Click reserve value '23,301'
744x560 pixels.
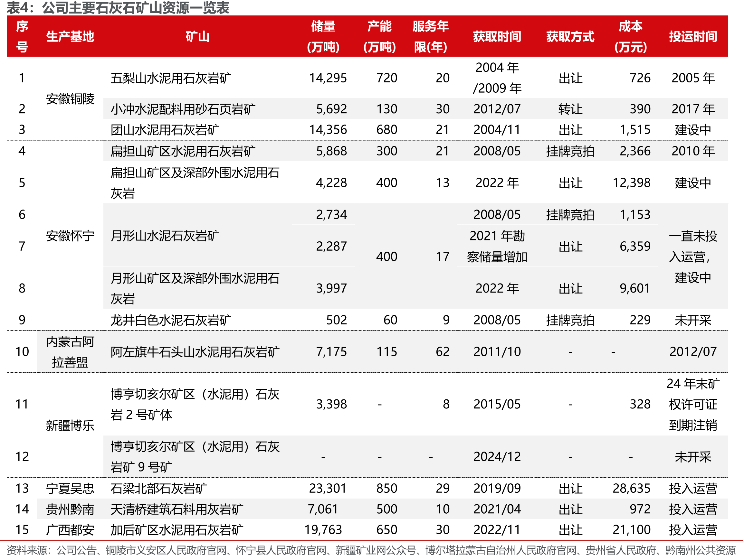coord(328,489)
